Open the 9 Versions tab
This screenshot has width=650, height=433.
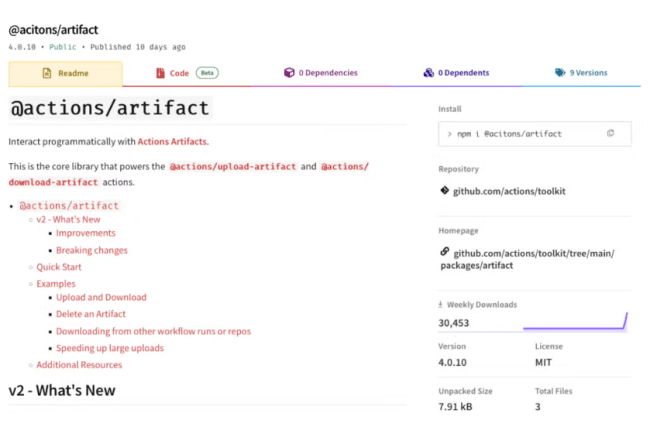[582, 73]
